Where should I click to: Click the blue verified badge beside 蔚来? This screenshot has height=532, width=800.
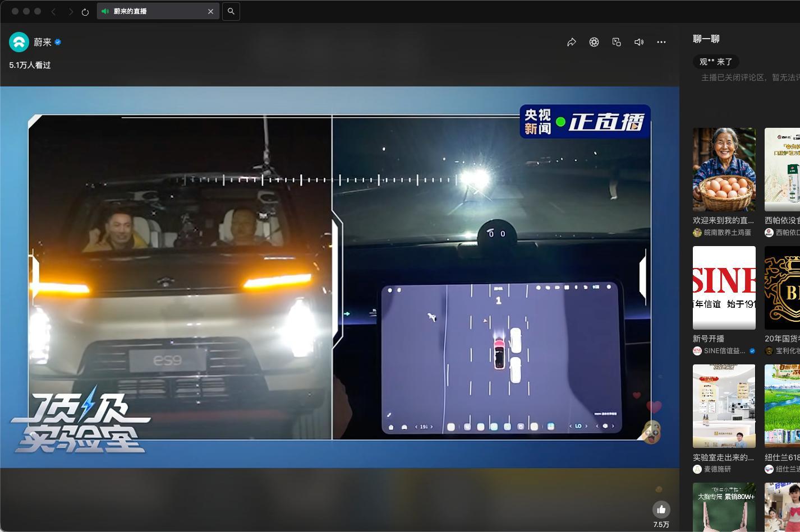pyautogui.click(x=58, y=42)
